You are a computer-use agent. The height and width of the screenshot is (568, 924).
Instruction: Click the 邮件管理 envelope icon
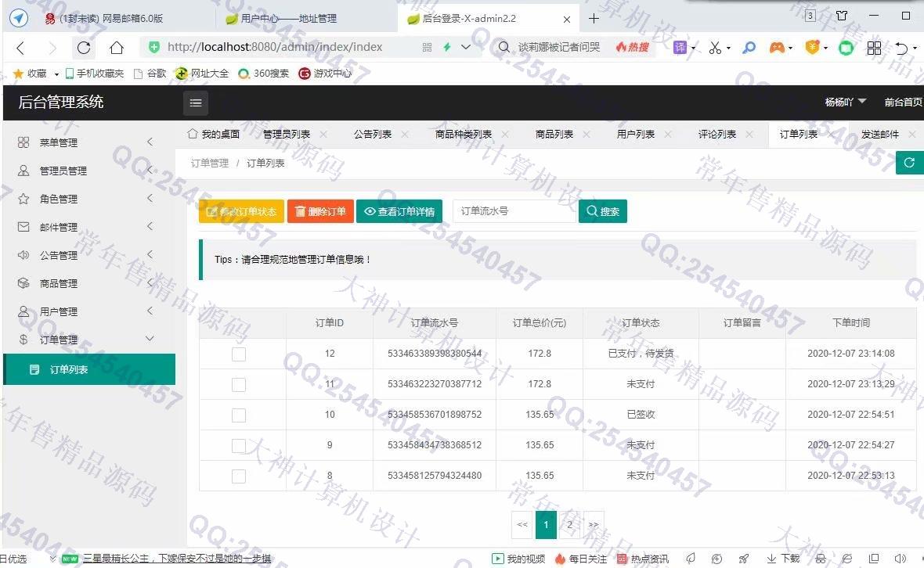[23, 227]
